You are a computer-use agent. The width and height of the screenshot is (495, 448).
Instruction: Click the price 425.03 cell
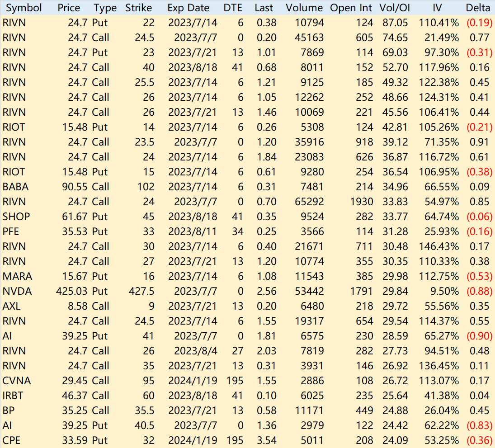coord(72,291)
